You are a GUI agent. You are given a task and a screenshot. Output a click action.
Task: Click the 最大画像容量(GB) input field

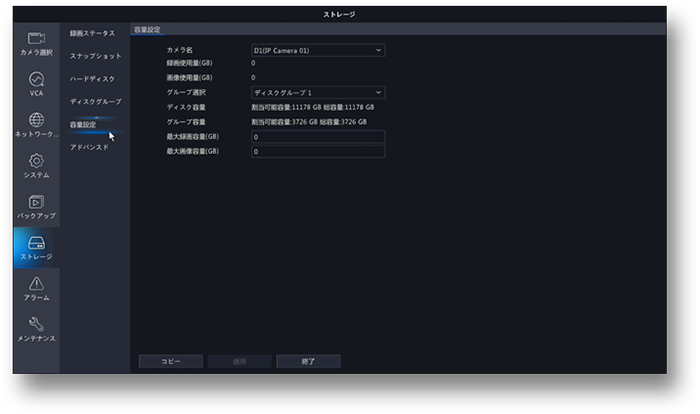coord(317,152)
